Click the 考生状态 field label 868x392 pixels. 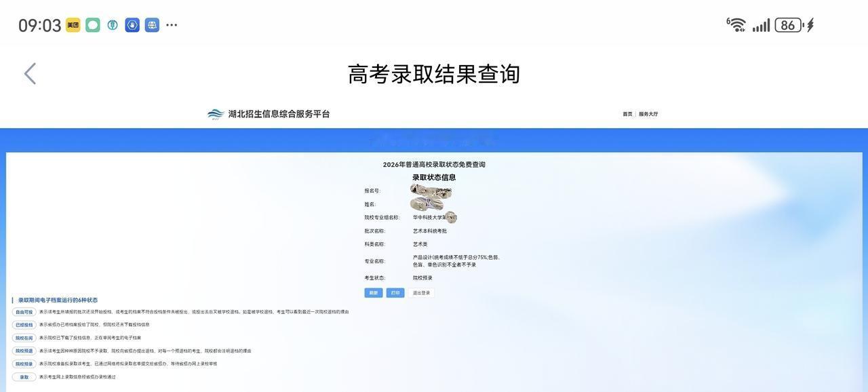pos(374,278)
